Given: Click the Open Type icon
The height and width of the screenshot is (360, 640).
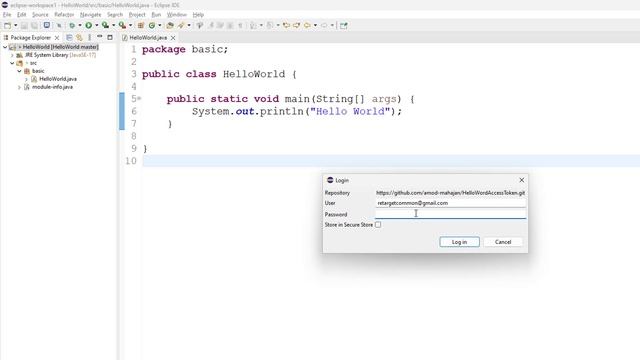Looking at the screenshot, I should (x=170, y=25).
